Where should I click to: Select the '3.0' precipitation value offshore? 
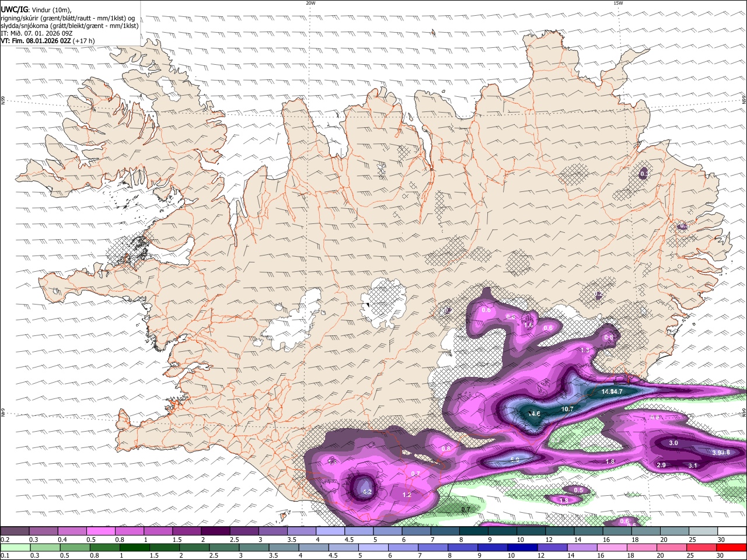pyautogui.click(x=673, y=443)
